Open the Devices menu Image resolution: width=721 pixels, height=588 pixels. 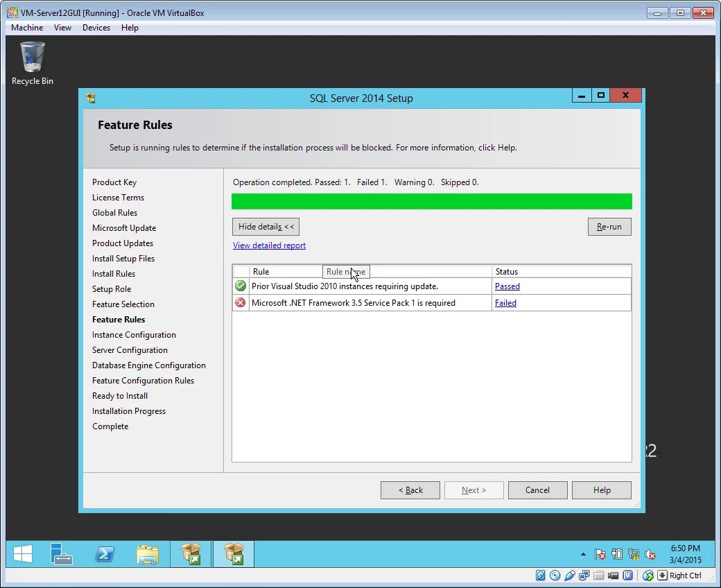click(x=96, y=28)
